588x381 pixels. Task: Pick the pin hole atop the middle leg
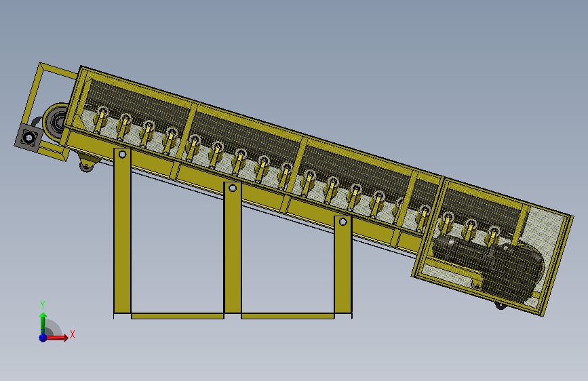233,188
